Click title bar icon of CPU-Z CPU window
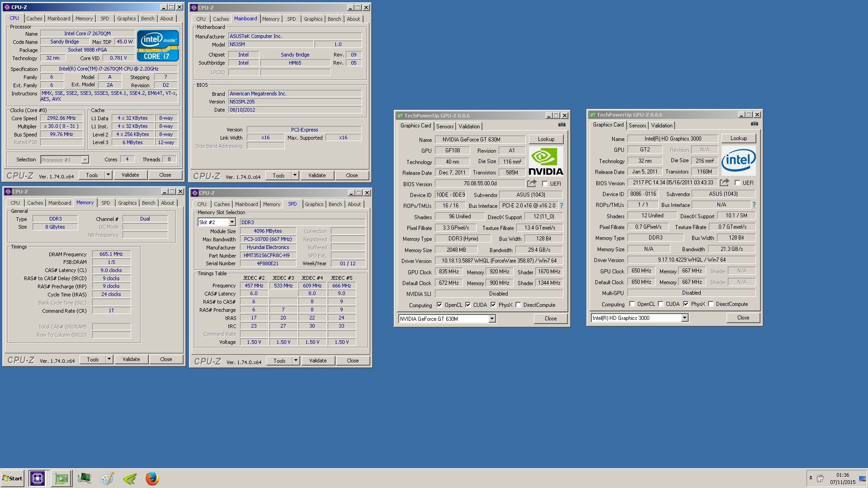This screenshot has height=488, width=868. click(x=7, y=7)
